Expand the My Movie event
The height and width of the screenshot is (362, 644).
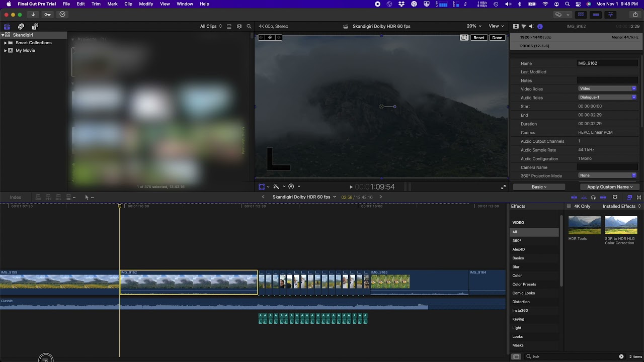coord(5,51)
